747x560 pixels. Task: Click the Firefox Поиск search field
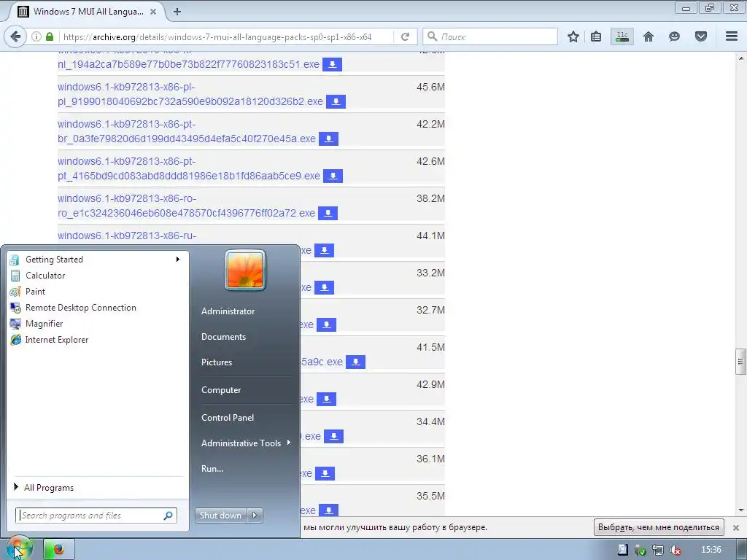(490, 36)
